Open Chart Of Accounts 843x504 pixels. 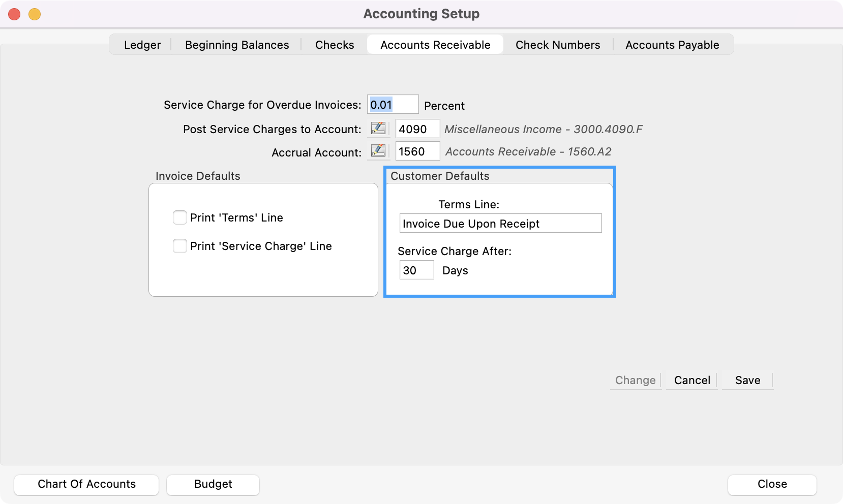[x=86, y=484]
